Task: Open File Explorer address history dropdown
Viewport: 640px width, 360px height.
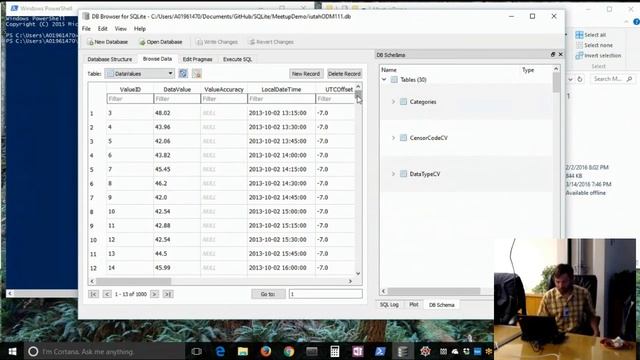Action: point(570,79)
